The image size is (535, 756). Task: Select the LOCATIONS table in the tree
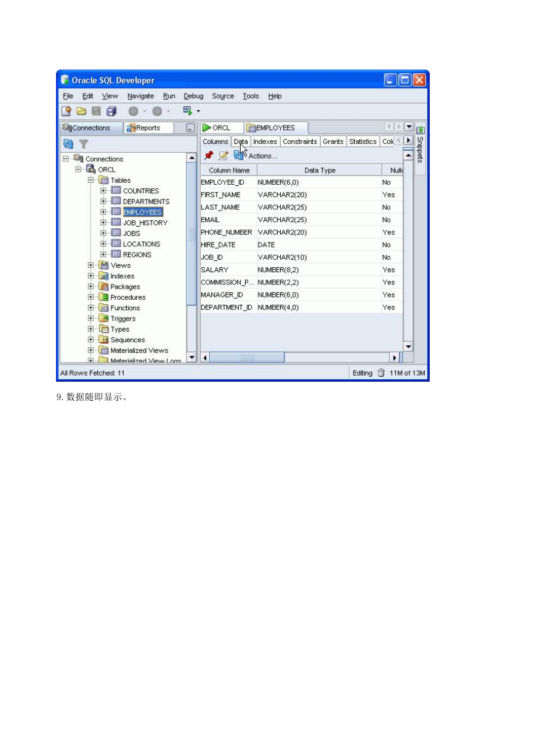tap(141, 244)
